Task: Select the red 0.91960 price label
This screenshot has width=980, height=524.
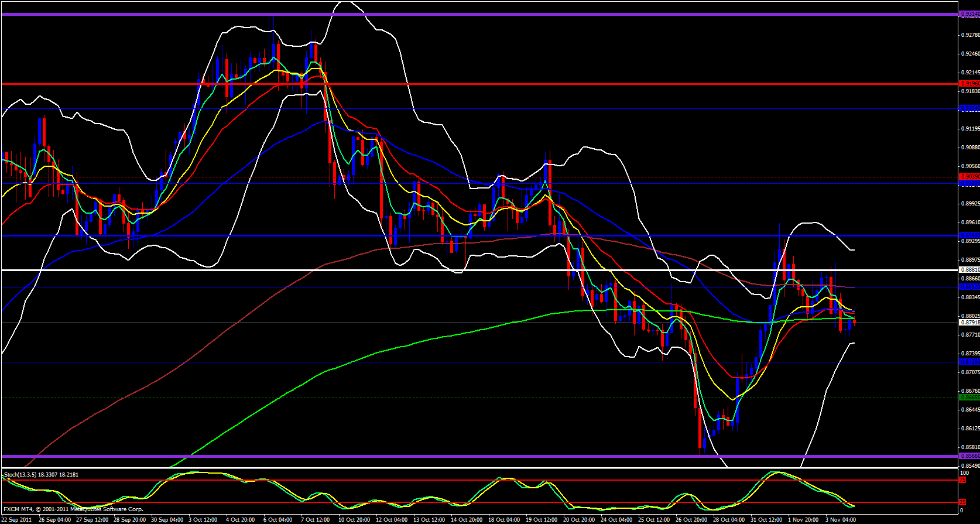Action: point(969,84)
